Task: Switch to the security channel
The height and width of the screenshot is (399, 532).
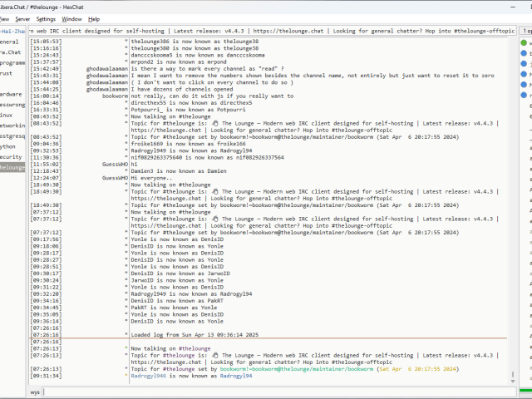Action: (11, 156)
